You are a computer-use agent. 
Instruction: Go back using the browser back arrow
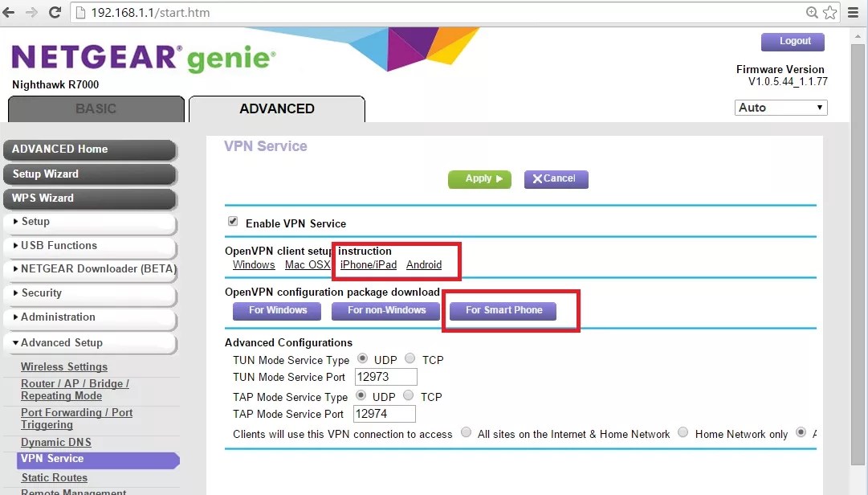10,12
